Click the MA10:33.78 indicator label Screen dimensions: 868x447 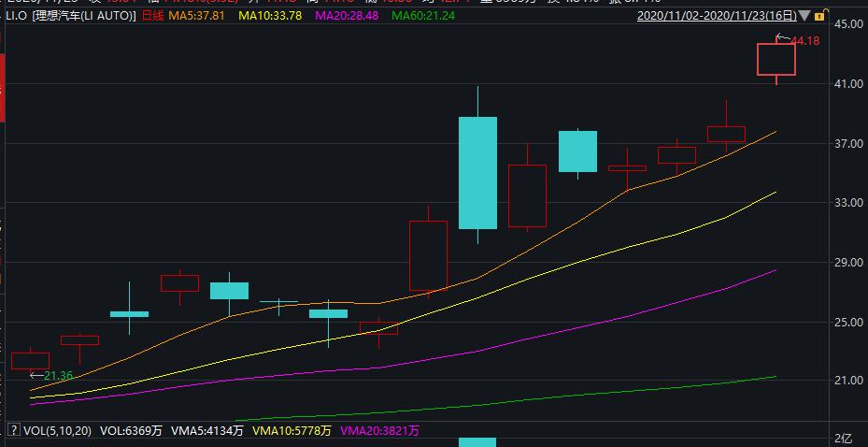270,16
